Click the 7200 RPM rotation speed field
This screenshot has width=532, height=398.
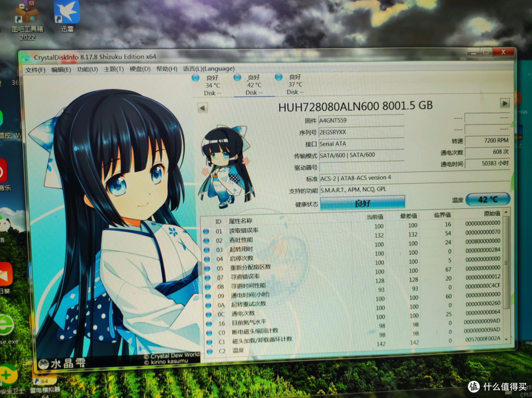(487, 140)
